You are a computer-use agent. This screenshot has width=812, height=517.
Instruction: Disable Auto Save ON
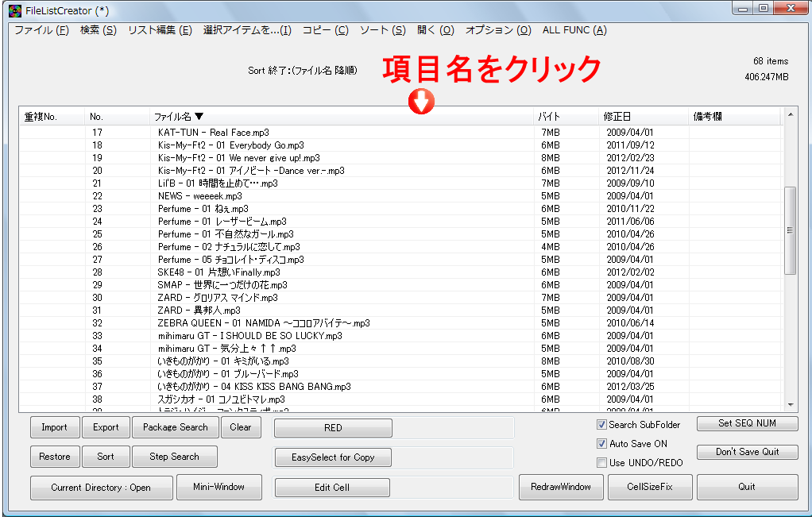(x=602, y=444)
